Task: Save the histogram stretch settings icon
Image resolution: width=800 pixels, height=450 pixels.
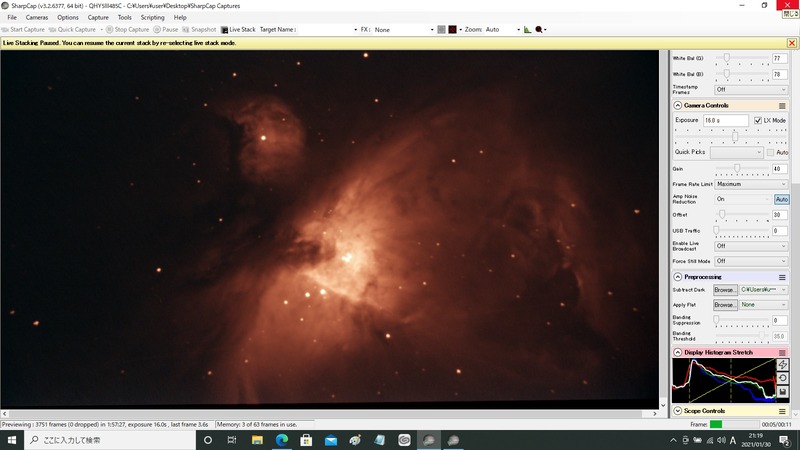Action: pyautogui.click(x=782, y=392)
